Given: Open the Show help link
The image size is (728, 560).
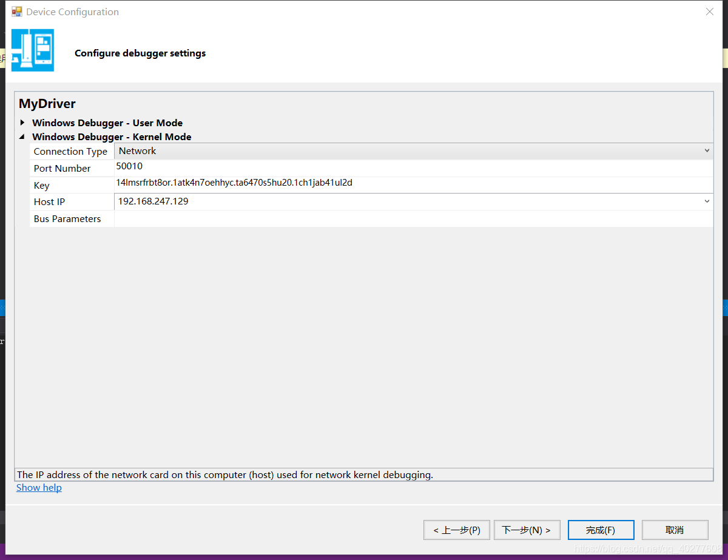Looking at the screenshot, I should tap(39, 488).
